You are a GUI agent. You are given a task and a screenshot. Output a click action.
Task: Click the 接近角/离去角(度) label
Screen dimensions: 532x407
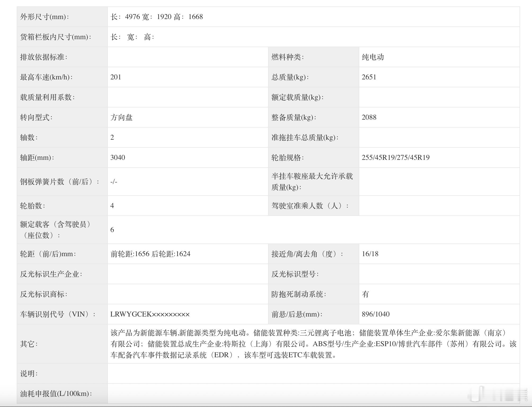coord(307,254)
